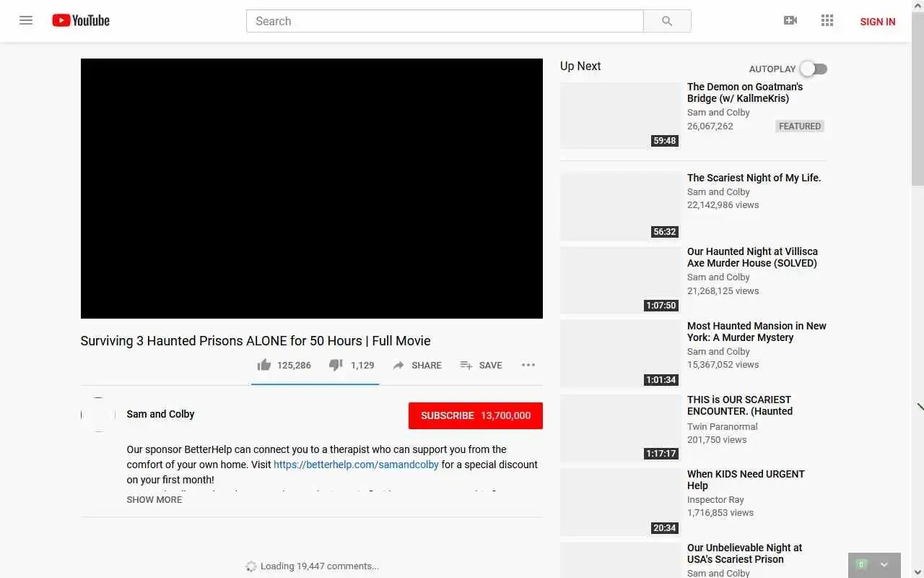Open Villisca Axe Murder House video title

click(752, 257)
